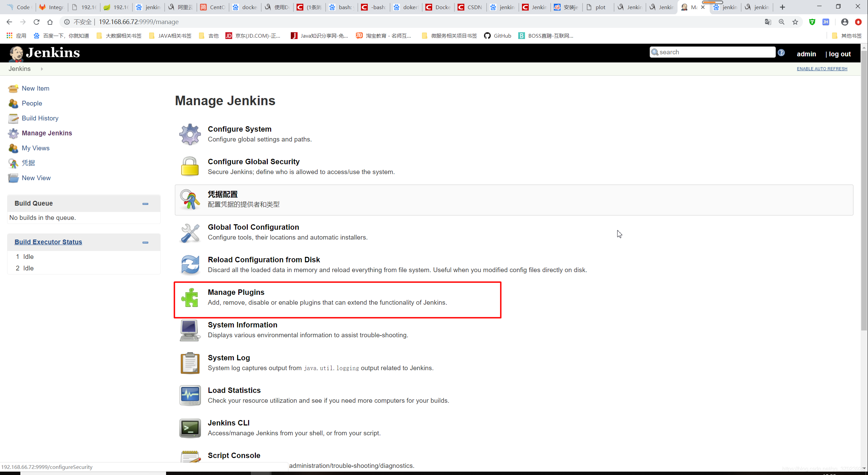Collapse the Build Executor Status panel

point(145,242)
